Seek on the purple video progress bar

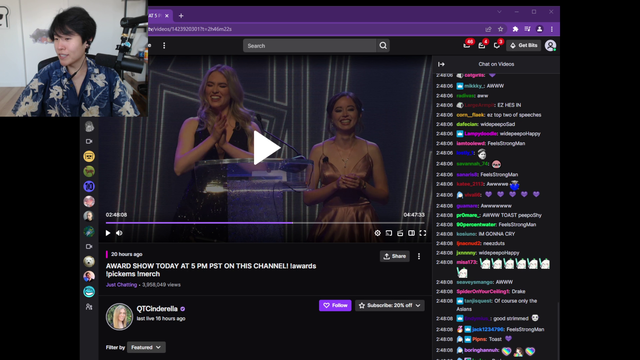coord(265,223)
